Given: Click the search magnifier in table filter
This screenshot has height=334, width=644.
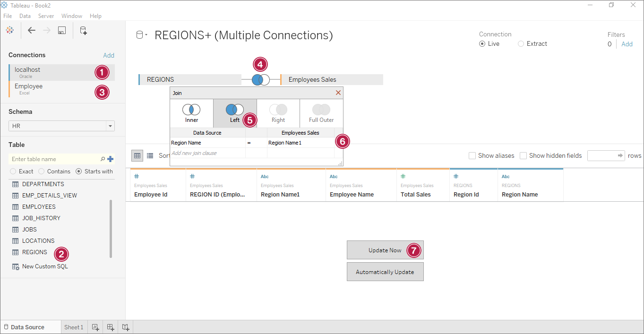Looking at the screenshot, I should pos(103,159).
